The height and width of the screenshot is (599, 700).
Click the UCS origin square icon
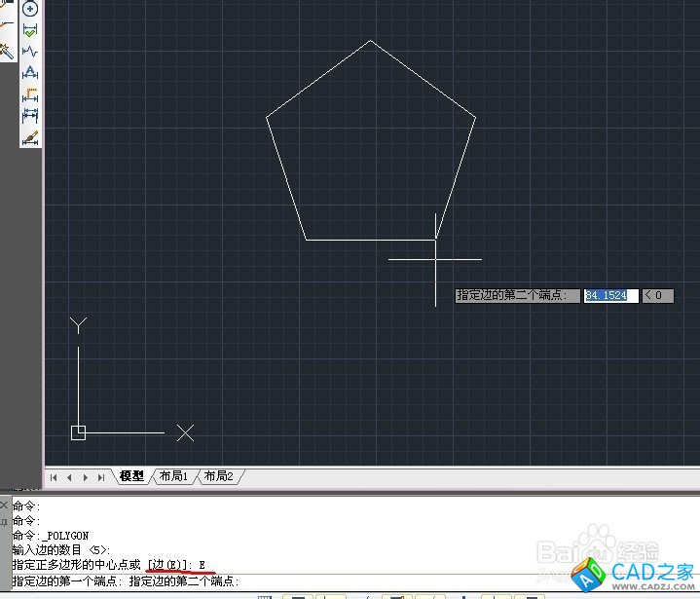click(x=79, y=432)
